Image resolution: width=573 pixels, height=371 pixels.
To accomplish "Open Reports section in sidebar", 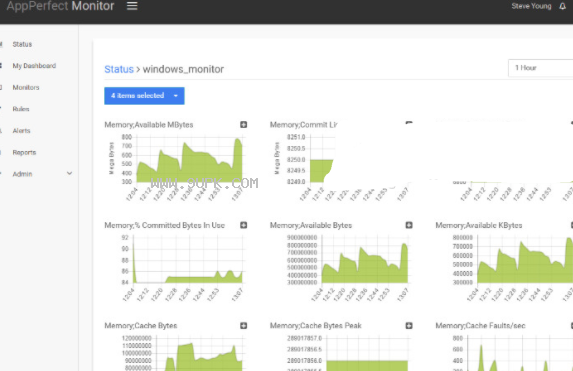I will 24,152.
